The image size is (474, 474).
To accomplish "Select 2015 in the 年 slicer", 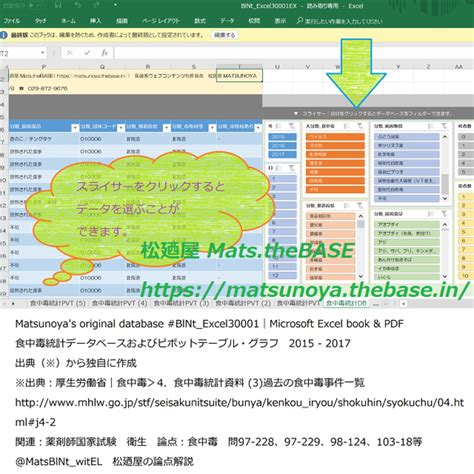I will [282, 137].
